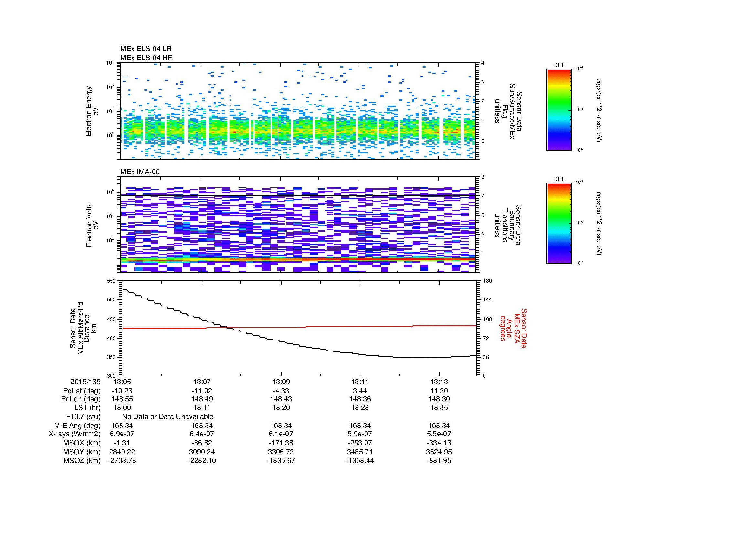Click the 2015/139 date label
The width and height of the screenshot is (756, 534).
coord(85,382)
